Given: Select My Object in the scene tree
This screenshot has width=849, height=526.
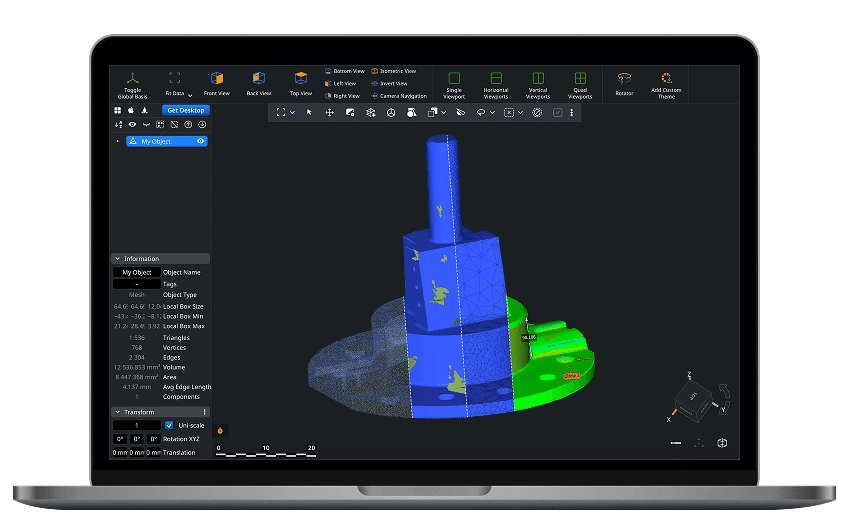Looking at the screenshot, I should point(167,141).
